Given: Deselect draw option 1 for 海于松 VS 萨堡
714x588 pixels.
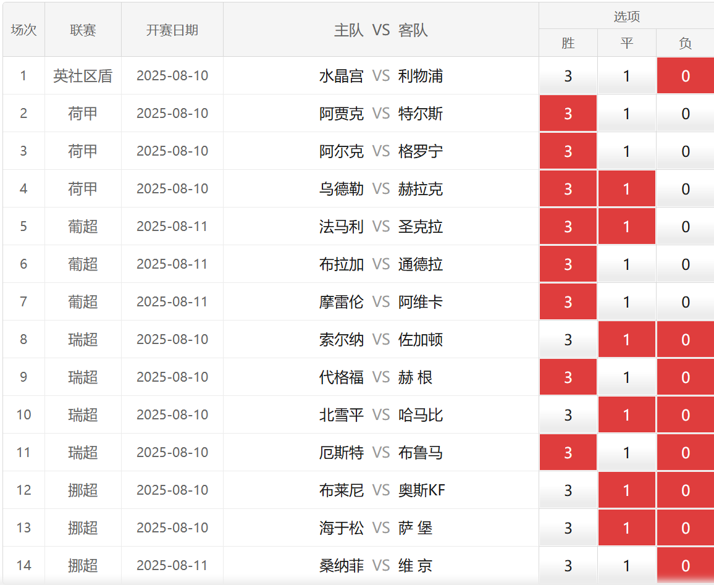Looking at the screenshot, I should tap(626, 528).
